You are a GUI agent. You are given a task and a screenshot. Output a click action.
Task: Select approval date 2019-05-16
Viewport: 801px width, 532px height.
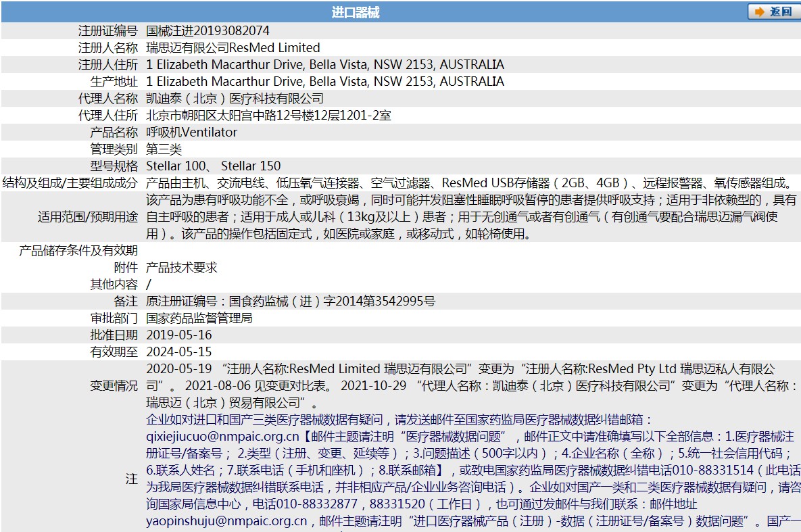[179, 335]
